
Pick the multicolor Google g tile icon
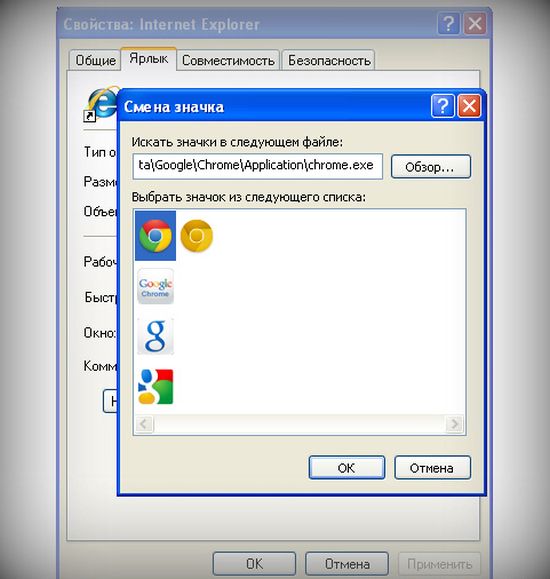point(156,386)
